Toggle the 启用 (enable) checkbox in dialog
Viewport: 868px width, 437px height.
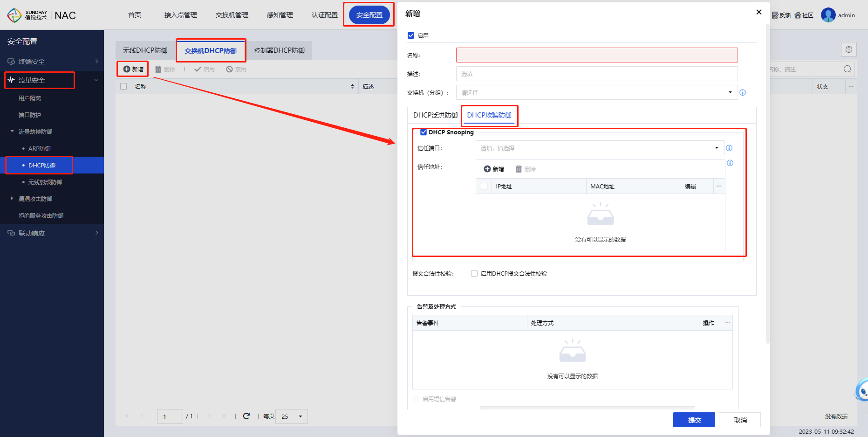pyautogui.click(x=411, y=35)
